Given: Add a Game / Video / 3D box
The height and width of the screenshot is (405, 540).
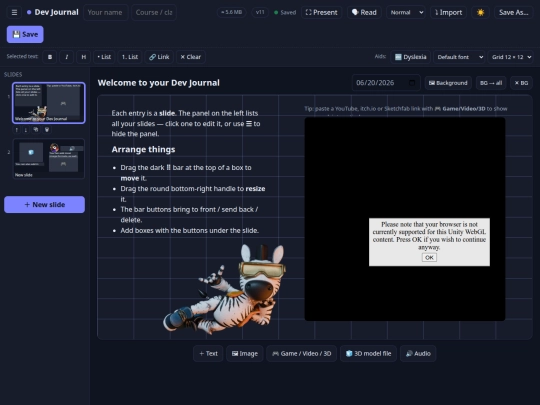Looking at the screenshot, I should tap(301, 354).
